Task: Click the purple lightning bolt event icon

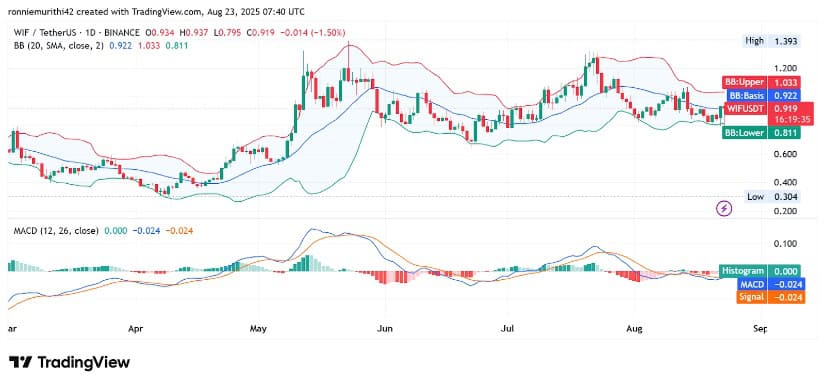Action: [725, 209]
